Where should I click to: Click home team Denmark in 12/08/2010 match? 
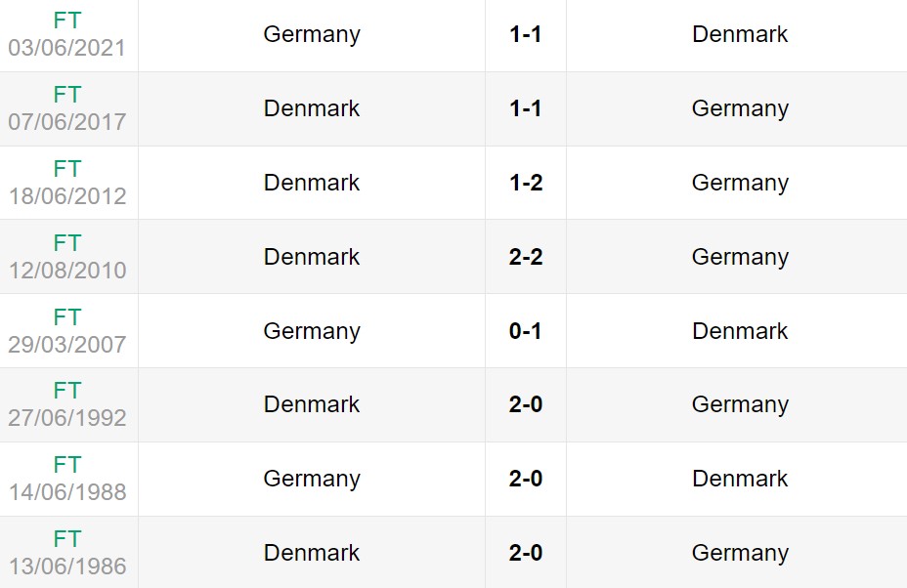coord(312,257)
